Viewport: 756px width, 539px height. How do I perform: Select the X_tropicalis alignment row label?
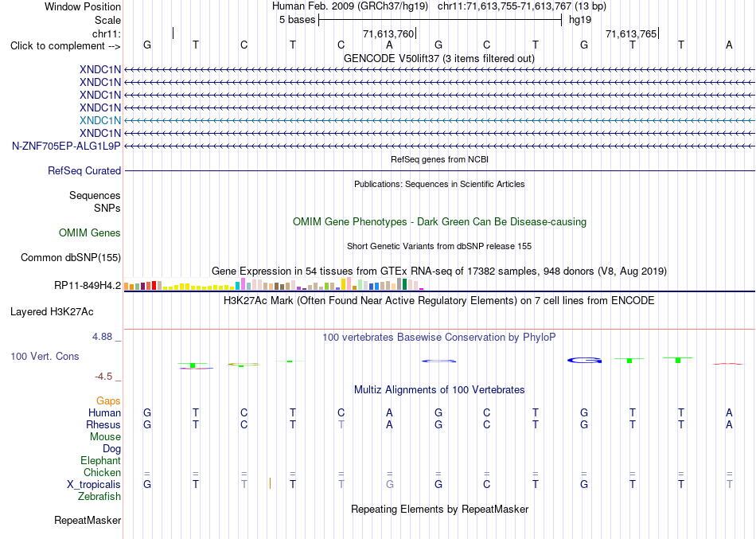click(94, 485)
